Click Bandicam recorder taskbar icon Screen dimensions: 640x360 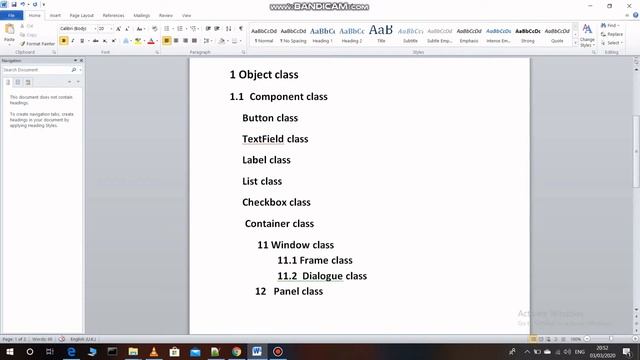(278, 351)
